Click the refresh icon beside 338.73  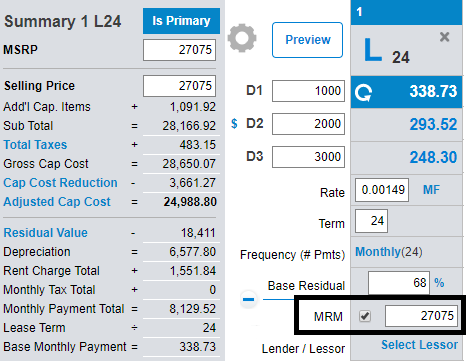pos(363,92)
